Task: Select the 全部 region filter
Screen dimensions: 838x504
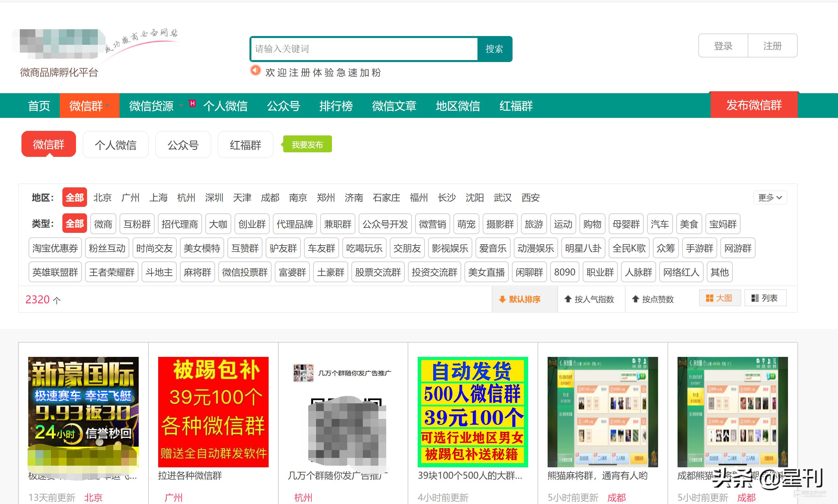Action: click(74, 198)
